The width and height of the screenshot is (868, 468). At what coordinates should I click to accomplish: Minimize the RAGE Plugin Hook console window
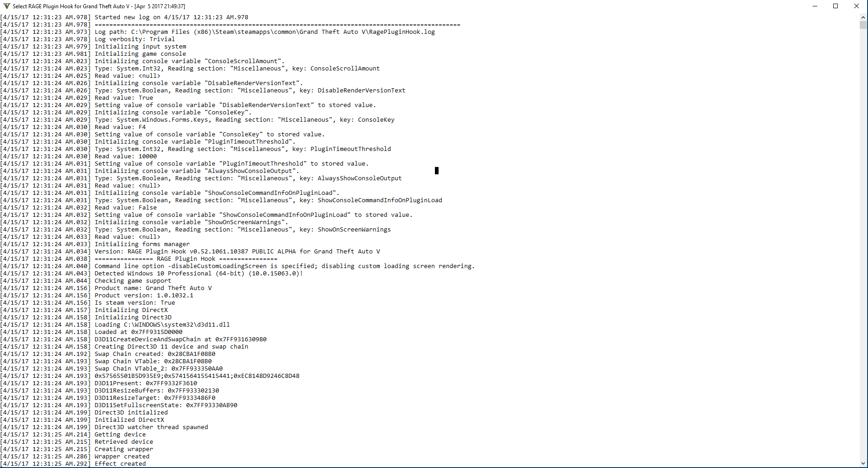[x=815, y=6]
